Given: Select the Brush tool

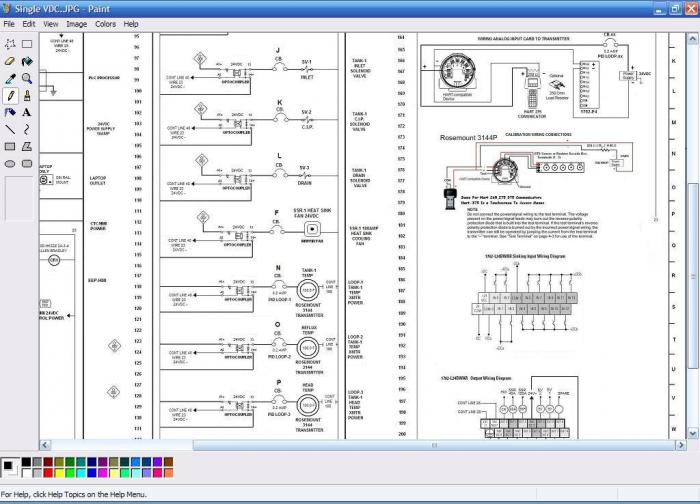Looking at the screenshot, I should [27, 95].
